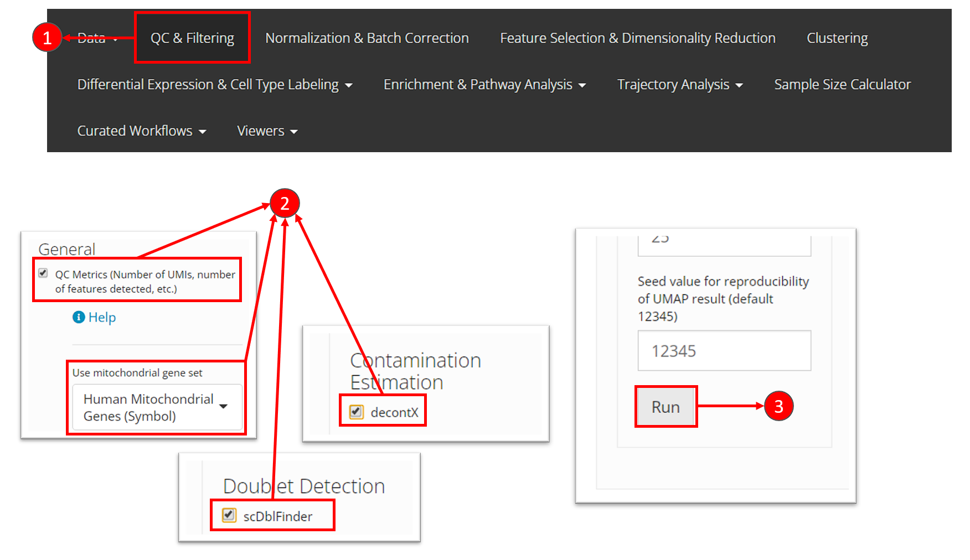The width and height of the screenshot is (970, 560).
Task: Uncheck the decontX checkbox
Action: point(357,412)
